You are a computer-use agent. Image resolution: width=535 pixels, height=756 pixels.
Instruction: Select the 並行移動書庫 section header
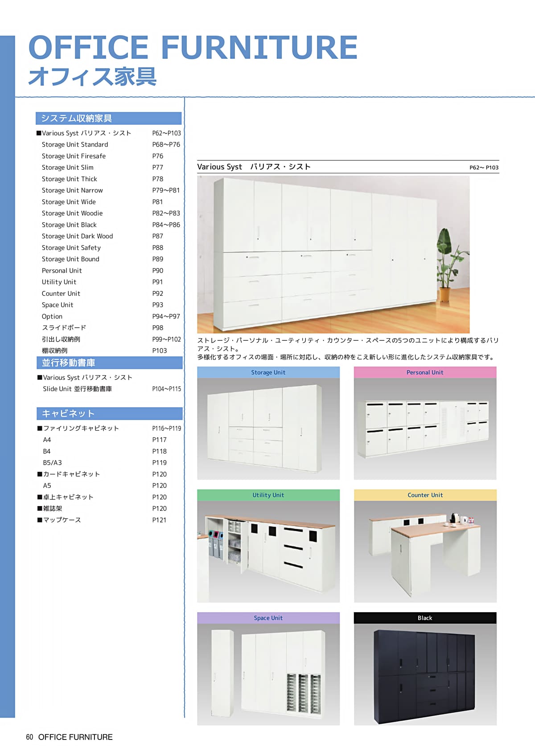pyautogui.click(x=109, y=363)
